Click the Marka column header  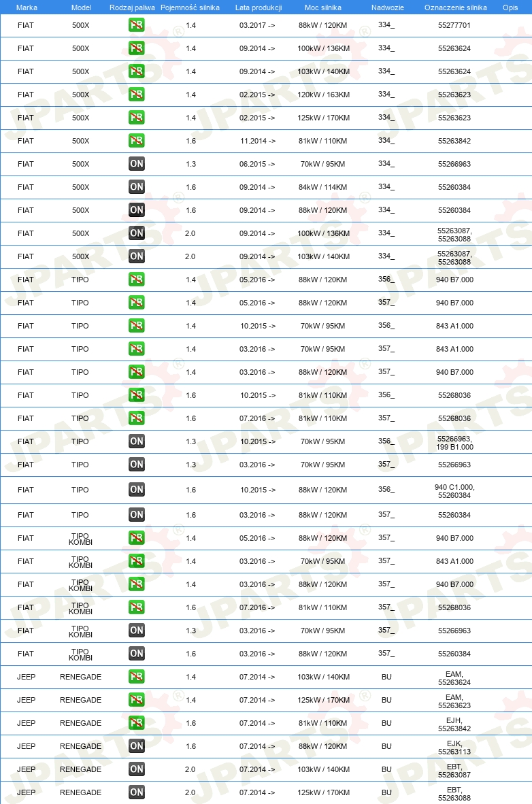click(x=27, y=7)
